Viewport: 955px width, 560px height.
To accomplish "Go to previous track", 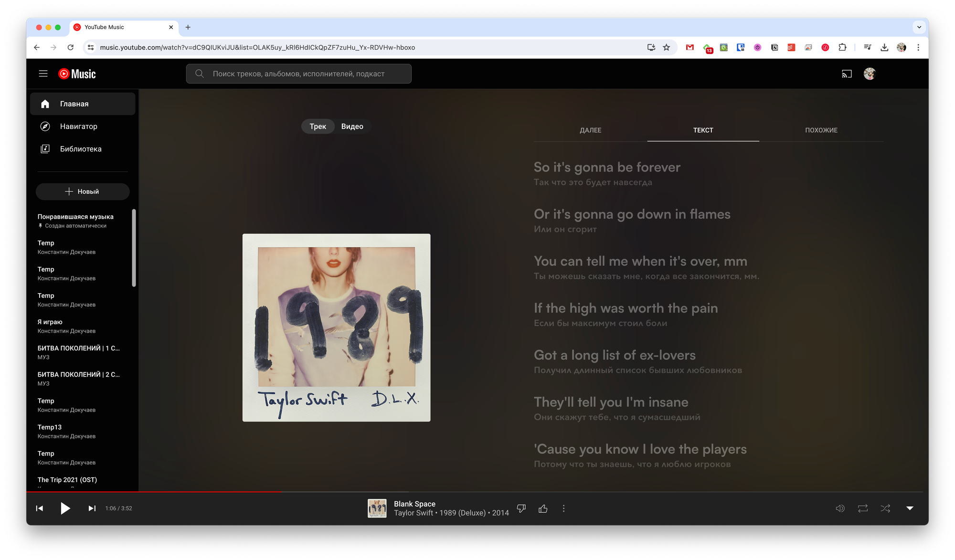I will (40, 508).
